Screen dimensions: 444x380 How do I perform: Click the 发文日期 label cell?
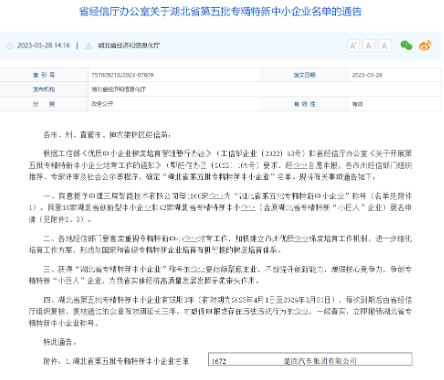304,75
